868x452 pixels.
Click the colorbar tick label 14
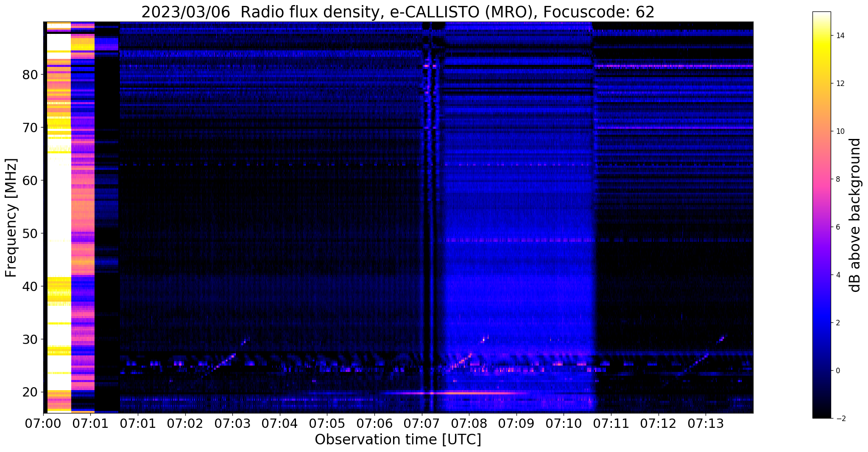coord(839,36)
